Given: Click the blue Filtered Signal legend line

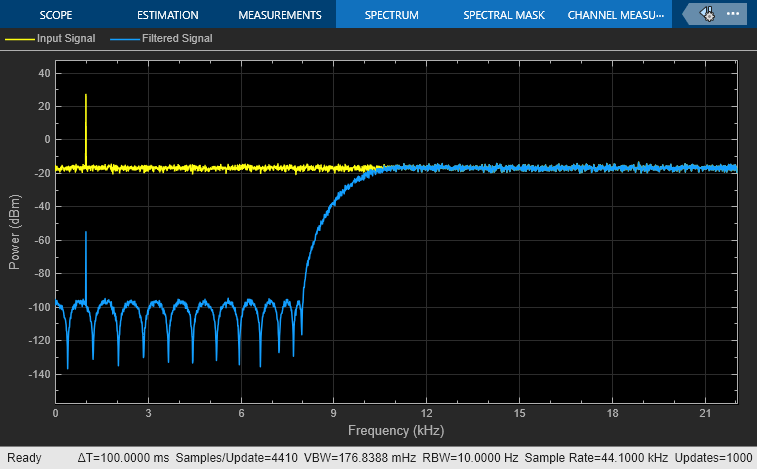Looking at the screenshot, I should tap(125, 39).
